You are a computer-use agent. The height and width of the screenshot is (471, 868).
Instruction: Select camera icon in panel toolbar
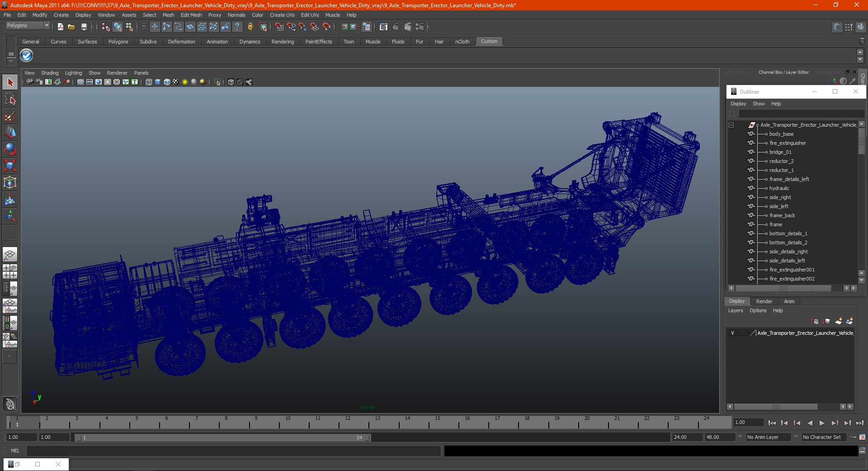(30, 82)
